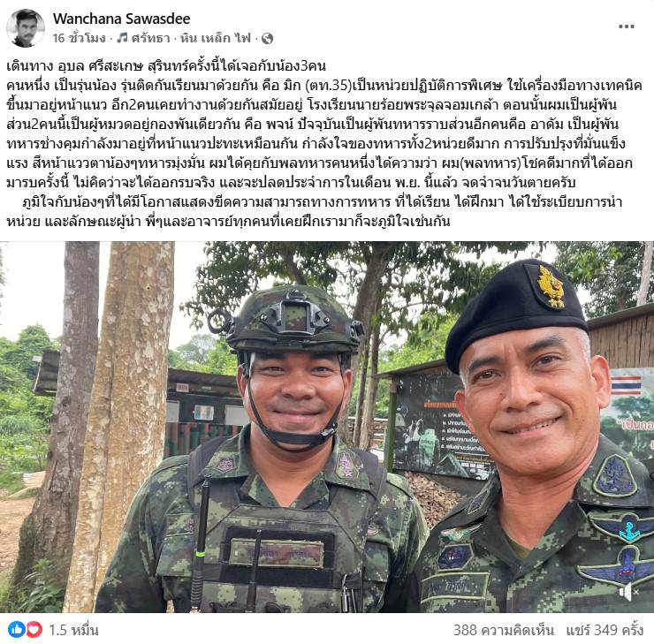View the แชร์ 349 ครั้ง share list
This screenshot has height=644, width=654.
[x=605, y=630]
